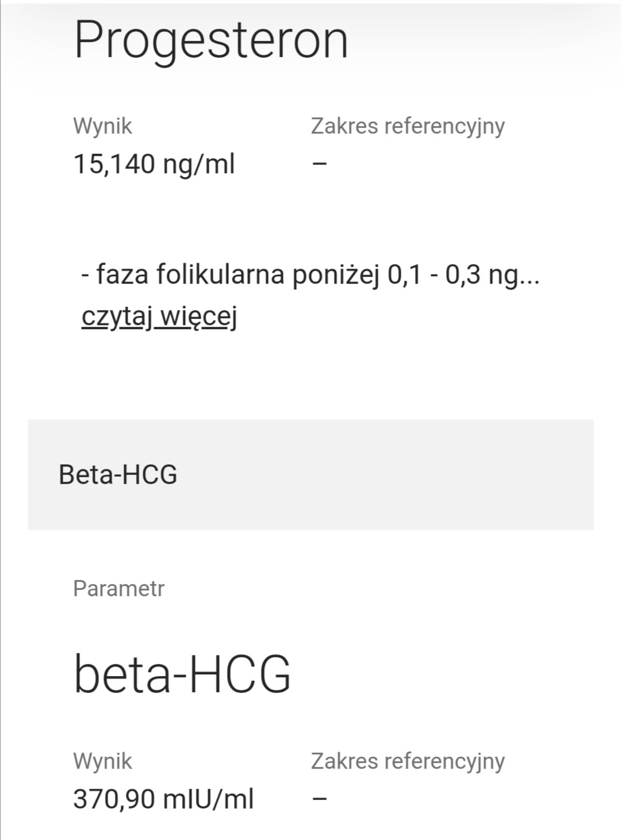Click Zakres referencyjny label in the beta-HCG section
The width and height of the screenshot is (621, 840).
click(408, 761)
